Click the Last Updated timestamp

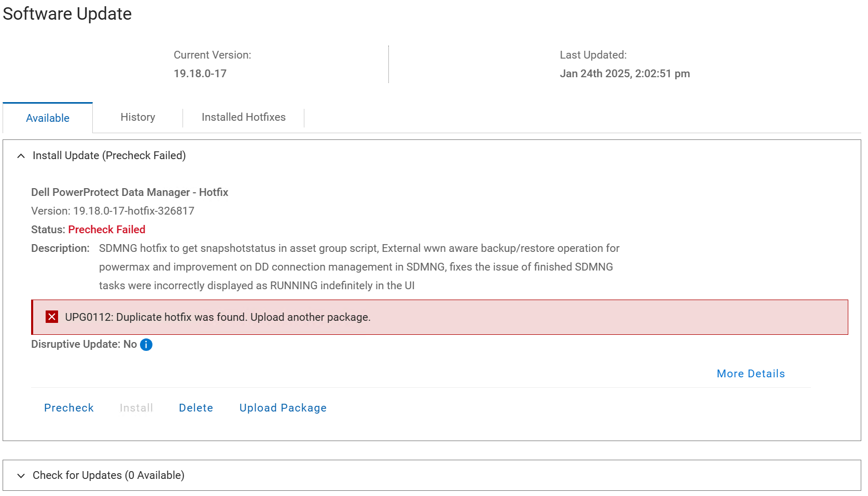click(x=625, y=73)
